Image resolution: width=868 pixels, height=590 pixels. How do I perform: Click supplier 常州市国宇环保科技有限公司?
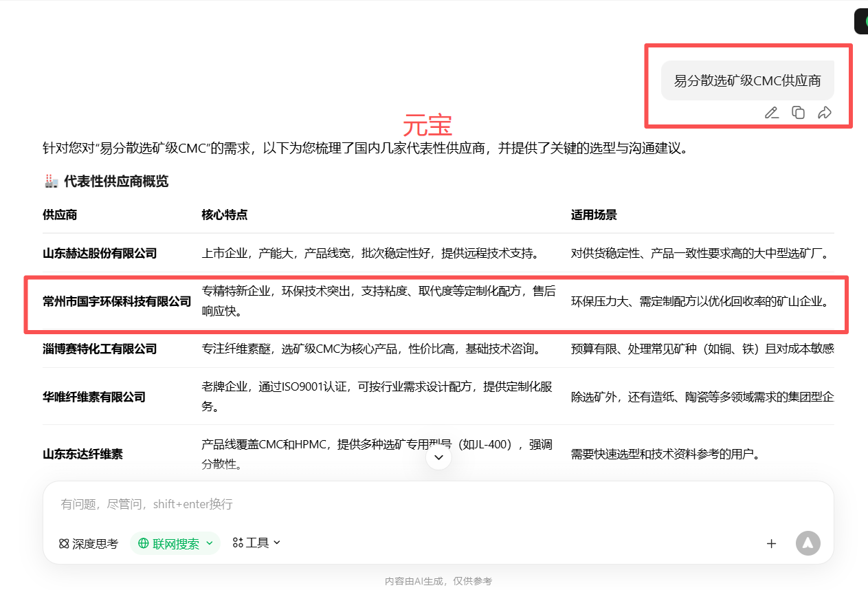click(x=117, y=301)
